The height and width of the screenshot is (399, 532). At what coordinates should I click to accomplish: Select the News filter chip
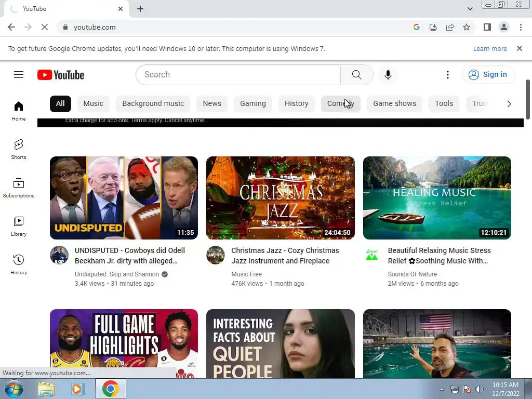(x=212, y=104)
